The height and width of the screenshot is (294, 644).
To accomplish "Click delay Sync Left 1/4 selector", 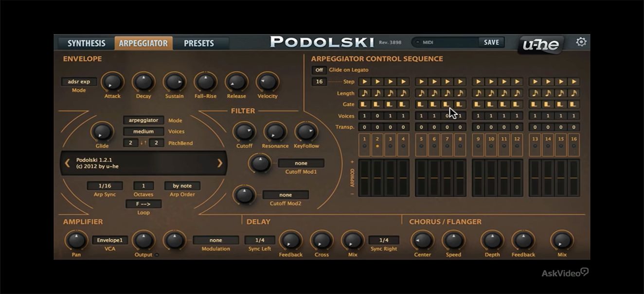I will pyautogui.click(x=260, y=240).
